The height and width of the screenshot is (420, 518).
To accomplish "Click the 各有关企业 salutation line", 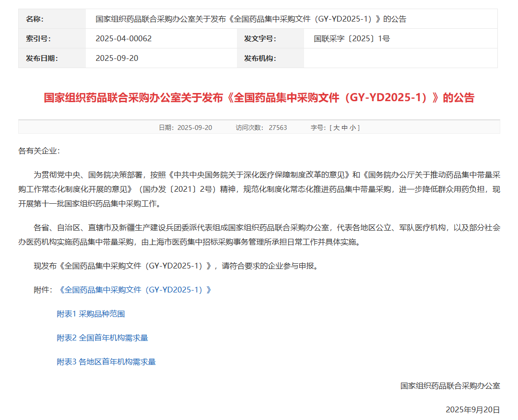I will [39, 151].
